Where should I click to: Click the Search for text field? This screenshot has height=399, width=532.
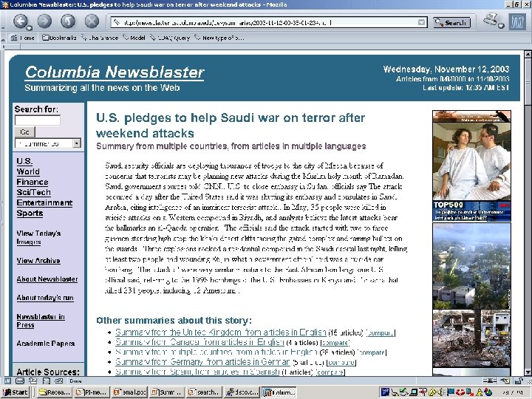(x=38, y=120)
